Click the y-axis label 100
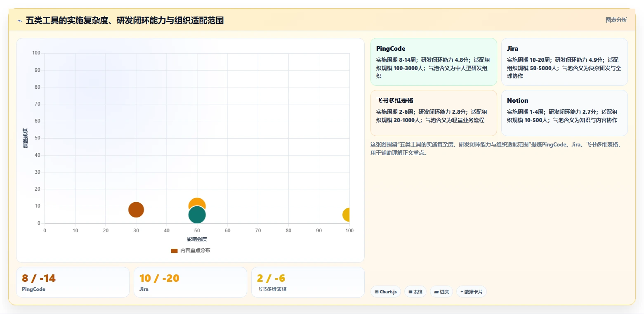 click(36, 53)
